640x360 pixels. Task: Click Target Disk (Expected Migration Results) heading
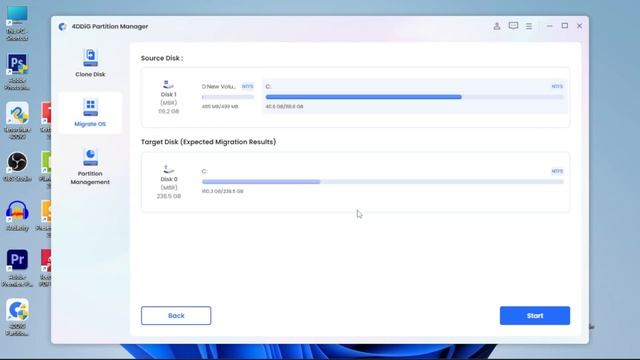[x=209, y=142]
